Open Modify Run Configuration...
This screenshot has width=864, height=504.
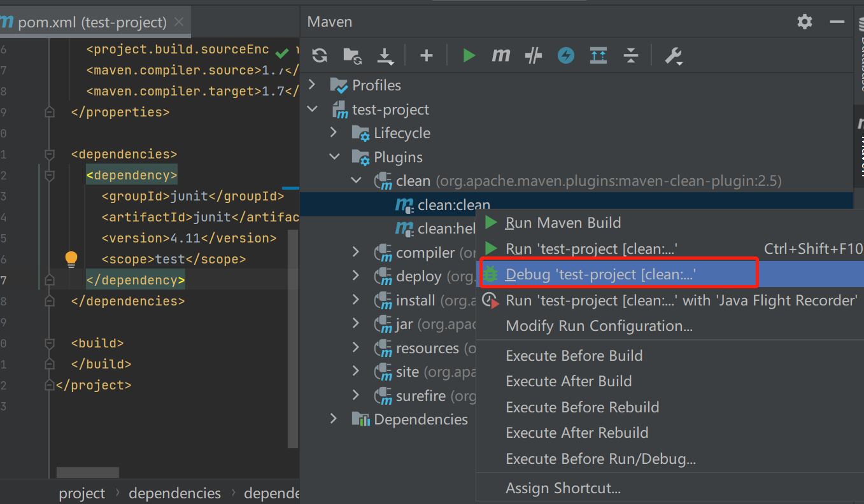tap(670, 326)
